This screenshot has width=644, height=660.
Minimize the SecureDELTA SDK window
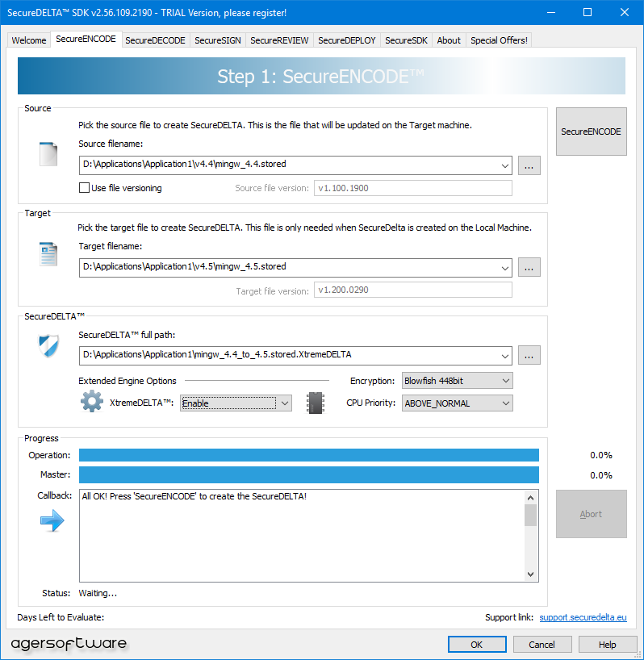[551, 12]
